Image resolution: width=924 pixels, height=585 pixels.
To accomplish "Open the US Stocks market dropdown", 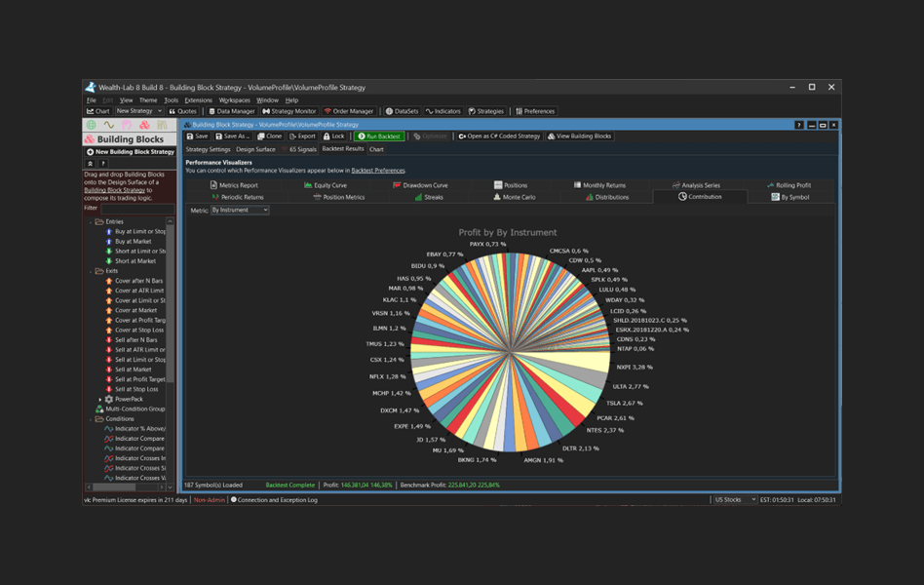I will pos(735,499).
